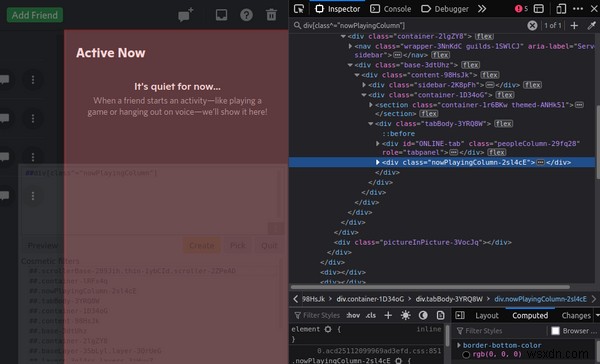This screenshot has width=600, height=364.
Task: Toggle .cls class panel
Action: 370,315
